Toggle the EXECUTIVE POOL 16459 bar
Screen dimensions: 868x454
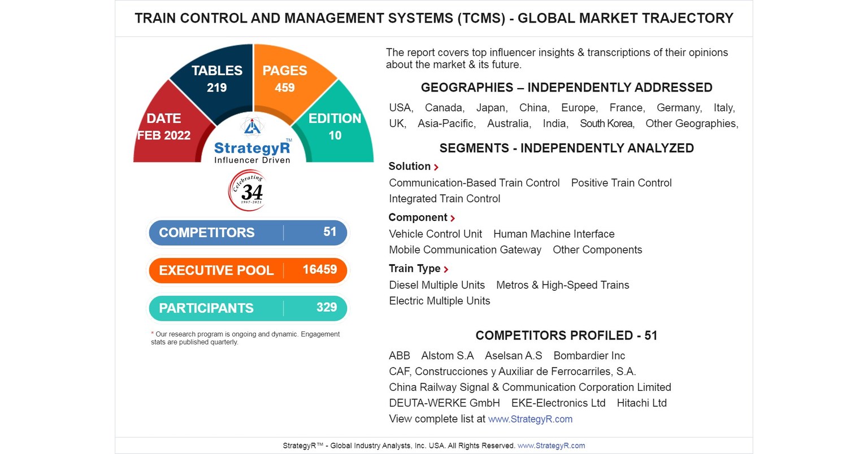point(248,270)
